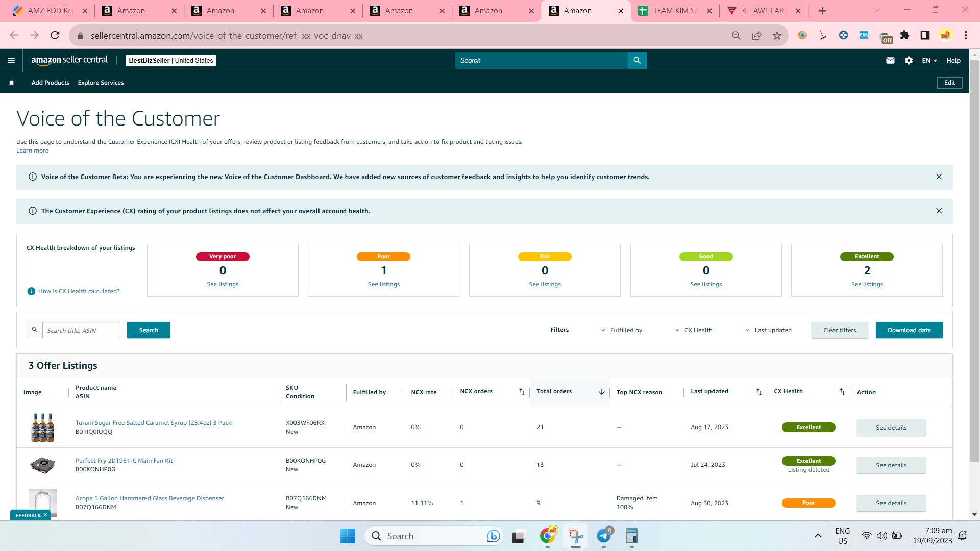The image size is (980, 551).
Task: Switch to the 3 - AWL LABE tab
Action: [764, 11]
